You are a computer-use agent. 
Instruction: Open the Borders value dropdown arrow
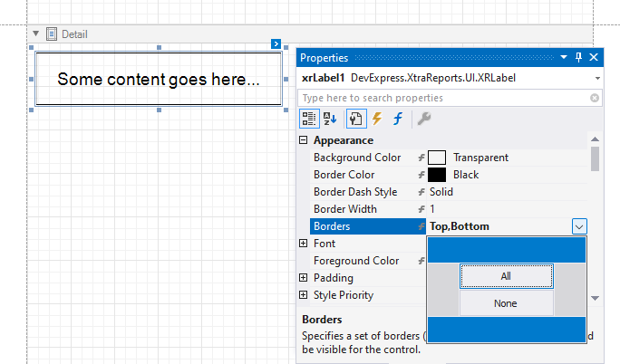(x=579, y=226)
